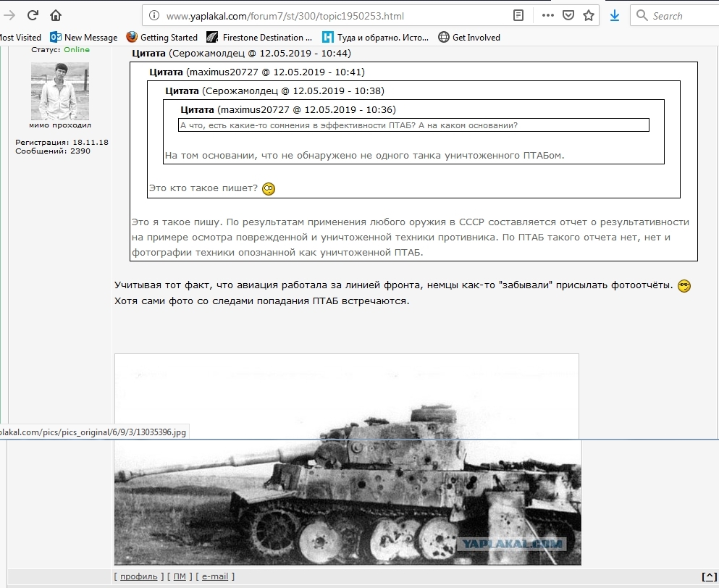
Task: Open the ПМ private message link
Action: coord(180,576)
